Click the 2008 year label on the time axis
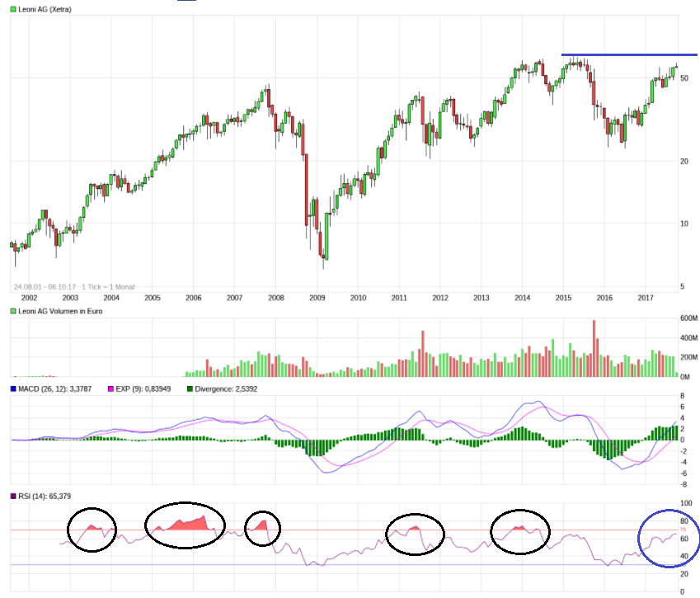This screenshot has height=598, width=700. click(x=276, y=298)
